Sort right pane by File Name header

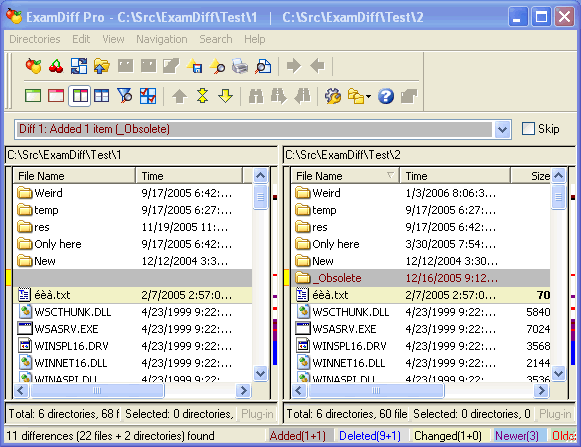click(x=345, y=176)
